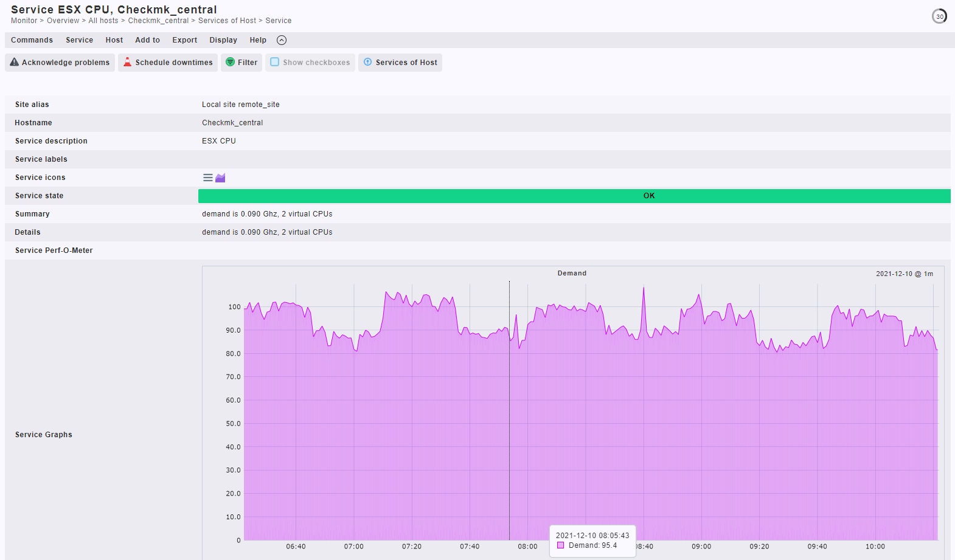Click the All hosts breadcrumb link
The height and width of the screenshot is (560, 955).
coord(103,21)
